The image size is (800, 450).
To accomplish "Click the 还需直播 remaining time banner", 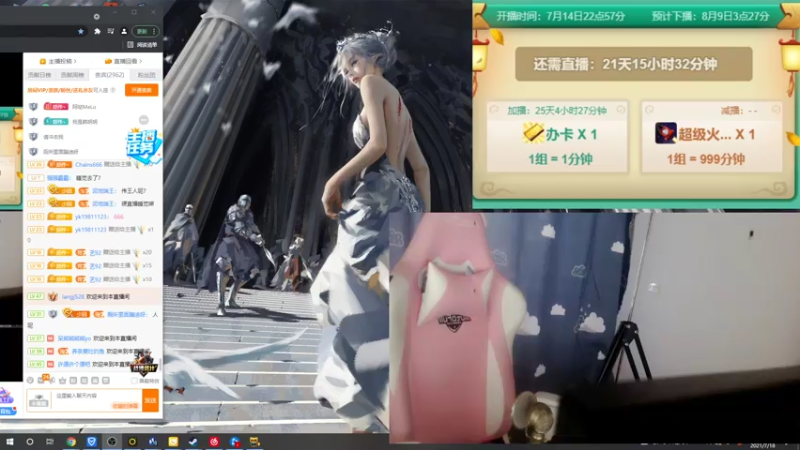I will (634, 64).
